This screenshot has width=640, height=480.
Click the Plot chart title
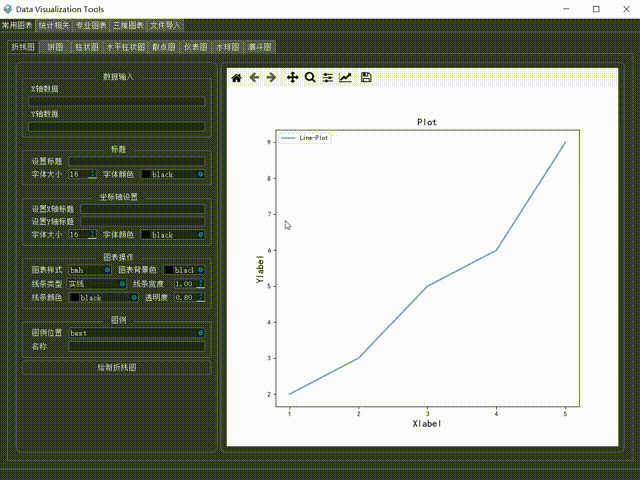(x=427, y=122)
